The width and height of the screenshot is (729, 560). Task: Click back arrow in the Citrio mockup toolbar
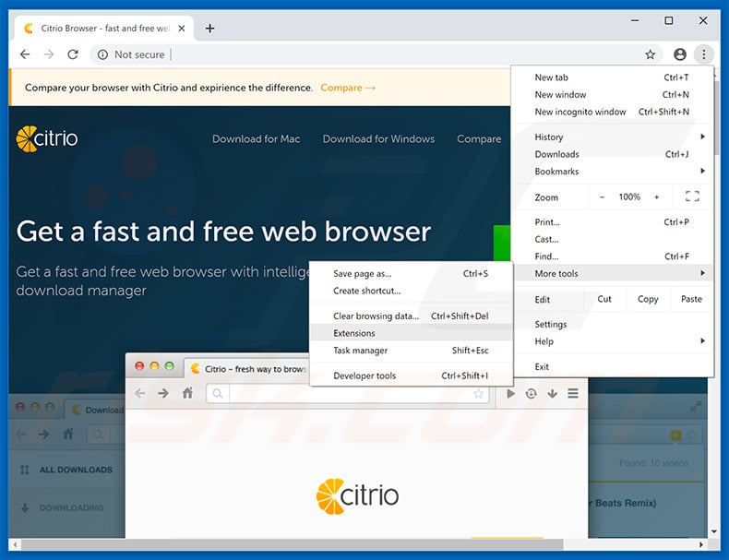coord(140,394)
